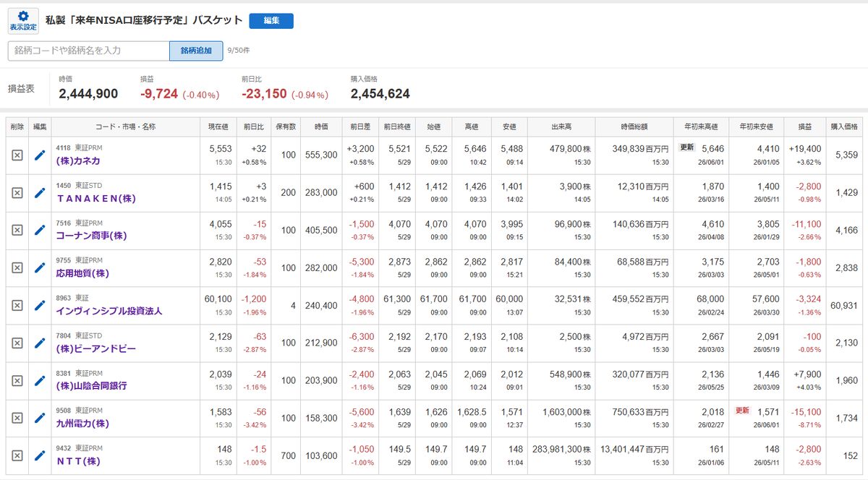Focus the stock code or name input field
Viewport: 868px width, 480px height.
[x=88, y=51]
